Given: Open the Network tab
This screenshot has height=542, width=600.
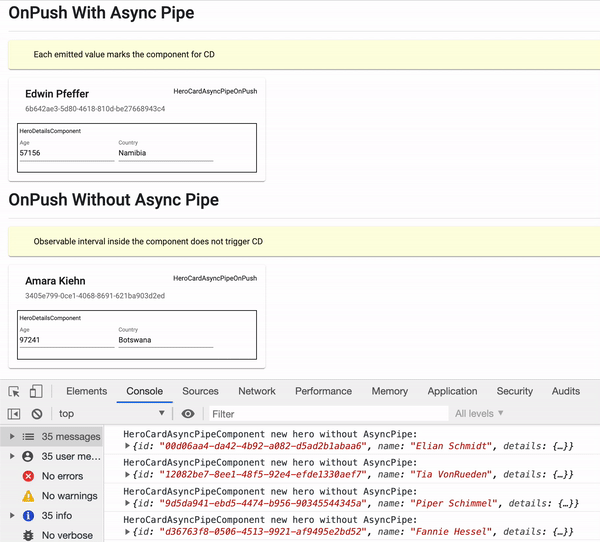Looking at the screenshot, I should pos(257,391).
